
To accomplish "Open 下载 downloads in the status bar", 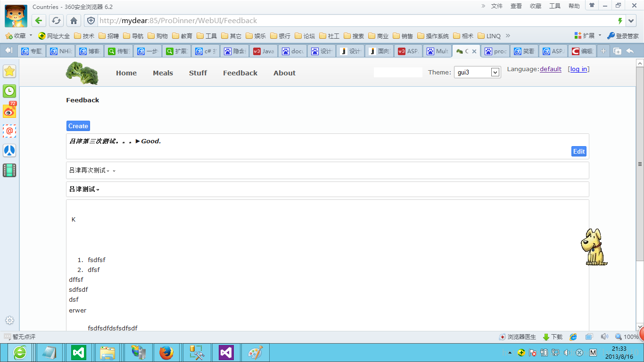I will [553, 337].
